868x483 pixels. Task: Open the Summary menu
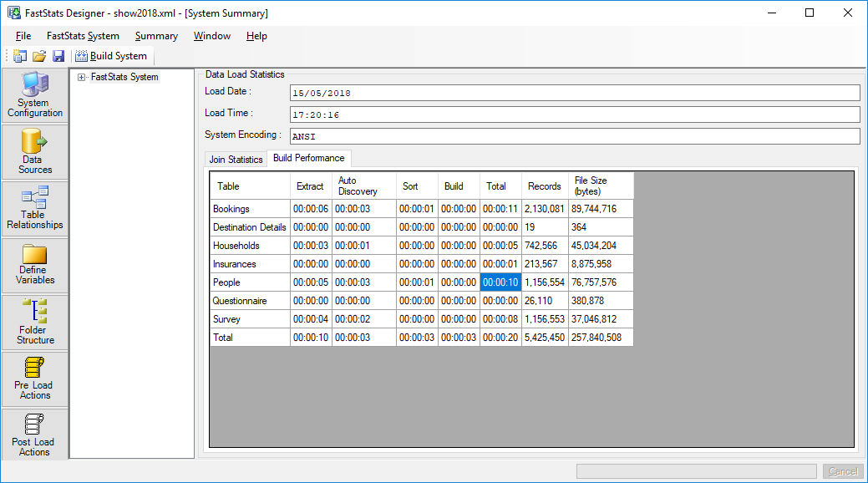click(x=157, y=36)
